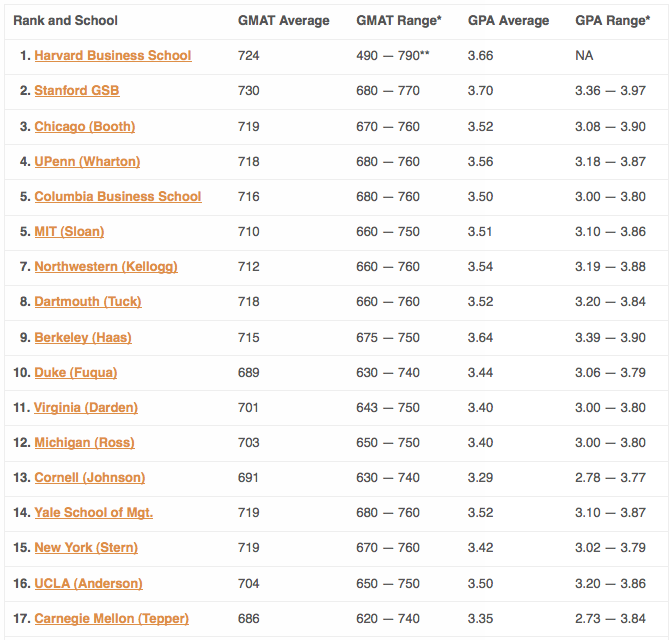This screenshot has height=640, width=672.
Task: Click the Rank and School column header
Action: coord(65,21)
